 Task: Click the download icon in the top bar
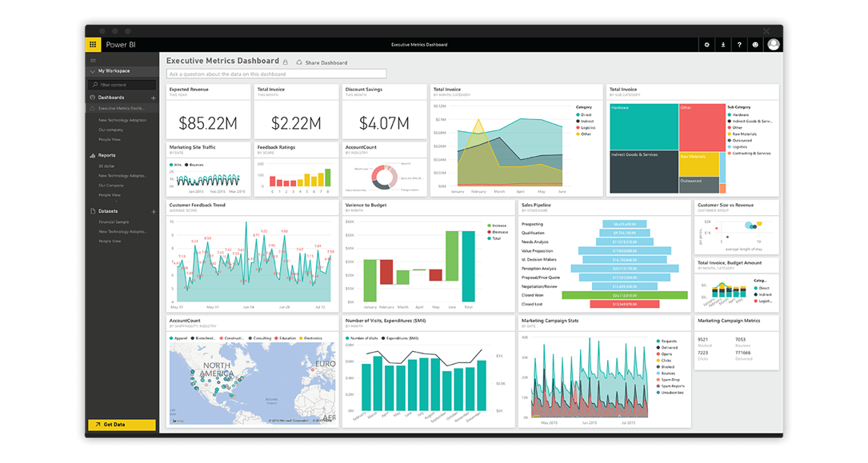coord(722,44)
